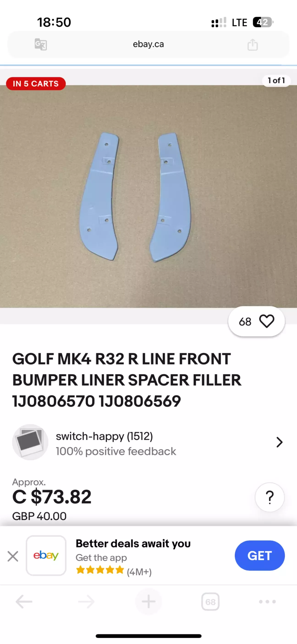Expand seller details chevron arrow

[x=279, y=442]
